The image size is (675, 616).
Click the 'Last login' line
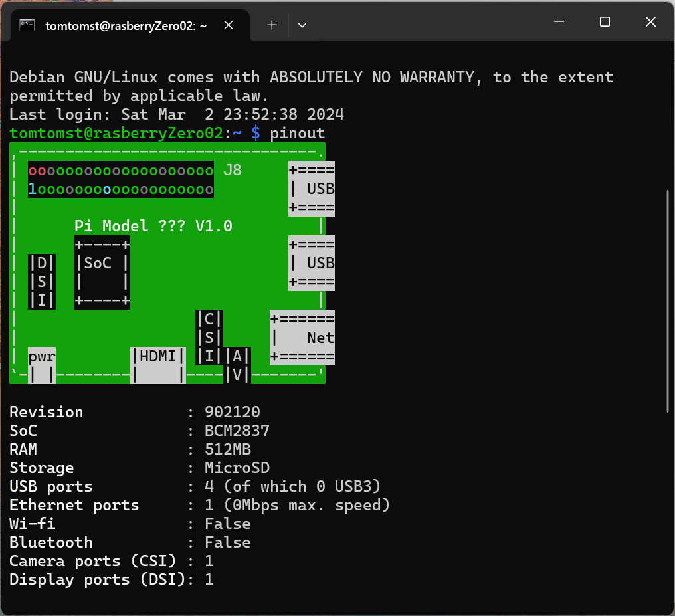(177, 114)
